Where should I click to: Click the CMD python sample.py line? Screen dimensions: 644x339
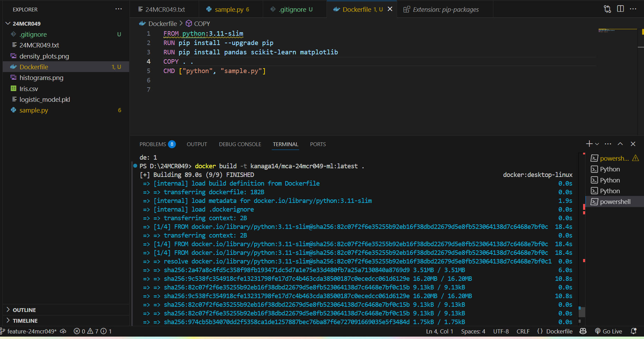214,71
